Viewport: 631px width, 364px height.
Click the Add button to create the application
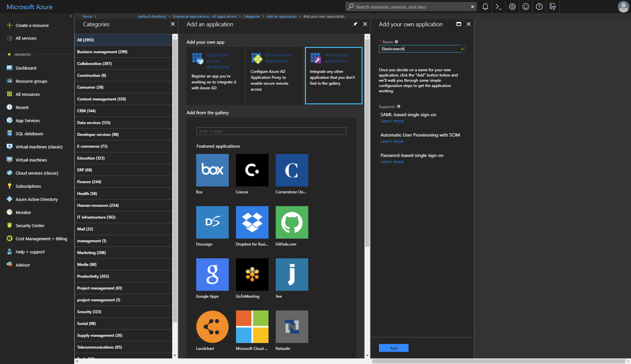[x=393, y=348]
